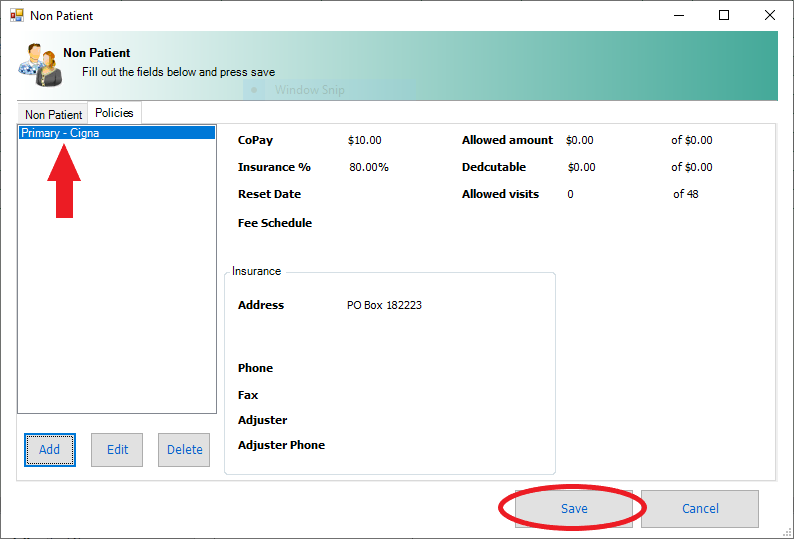Click the Reset Date label
The width and height of the screenshot is (794, 539).
pos(269,194)
